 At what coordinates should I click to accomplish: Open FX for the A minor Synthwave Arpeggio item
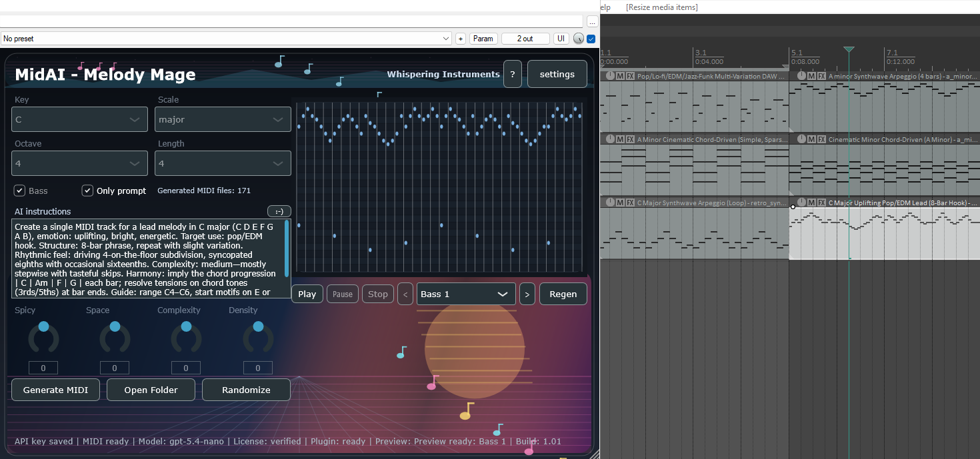click(821, 77)
